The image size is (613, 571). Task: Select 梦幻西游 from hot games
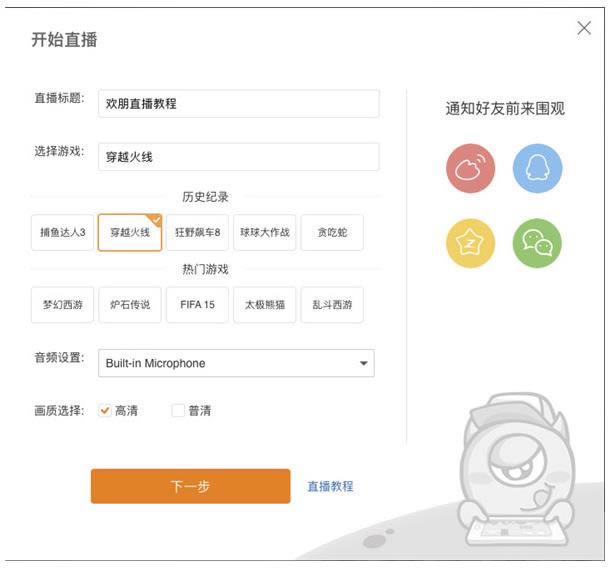point(62,305)
